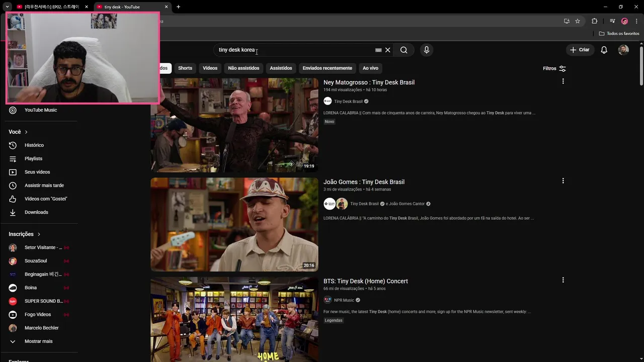
Task: Close the tiny desk - YouTube tab
Action: (x=167, y=7)
